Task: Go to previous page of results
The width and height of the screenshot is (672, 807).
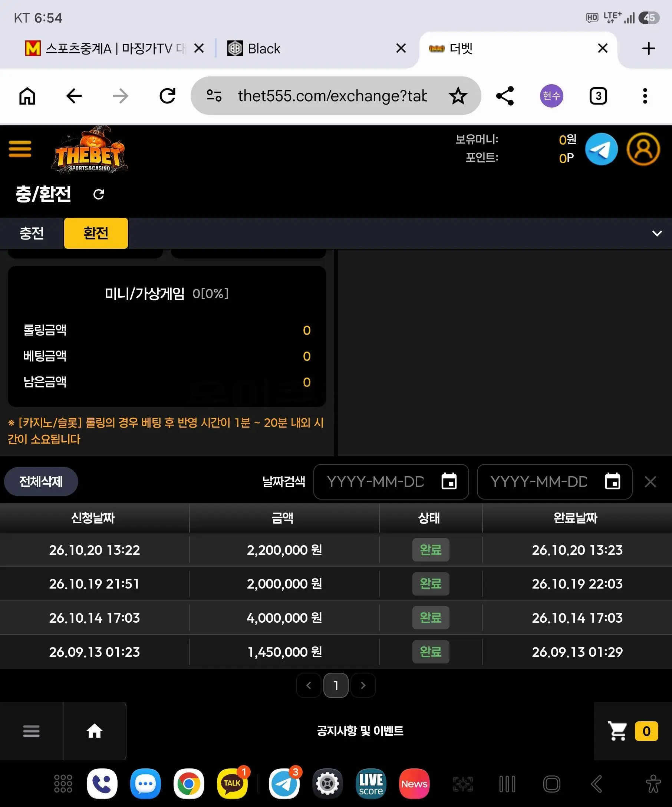Action: coord(309,685)
